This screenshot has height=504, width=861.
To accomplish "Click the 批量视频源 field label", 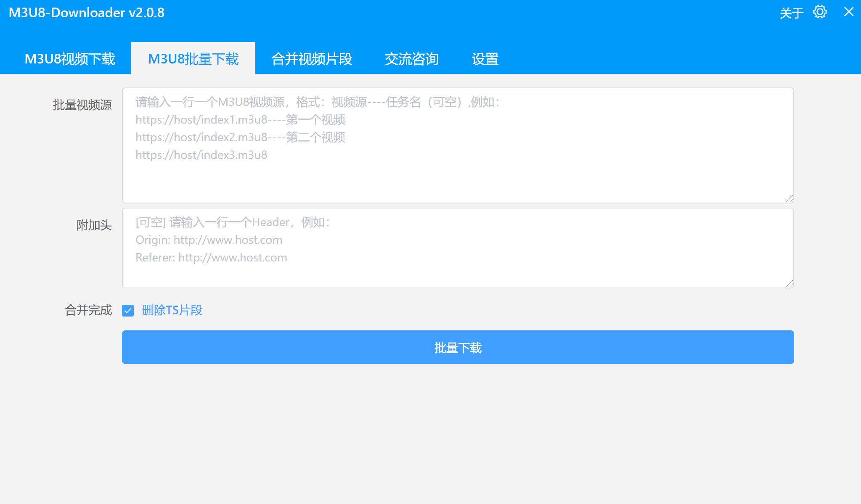I will tap(82, 105).
